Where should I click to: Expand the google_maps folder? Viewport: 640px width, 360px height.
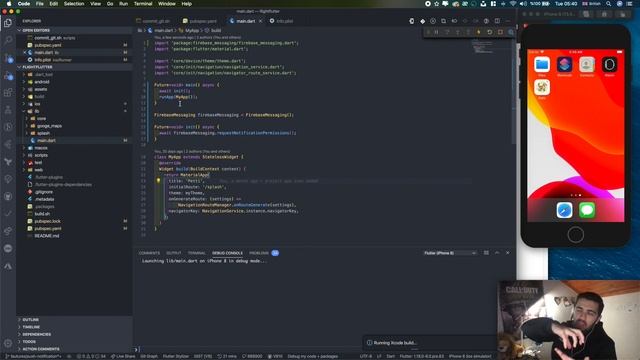[x=49, y=126]
